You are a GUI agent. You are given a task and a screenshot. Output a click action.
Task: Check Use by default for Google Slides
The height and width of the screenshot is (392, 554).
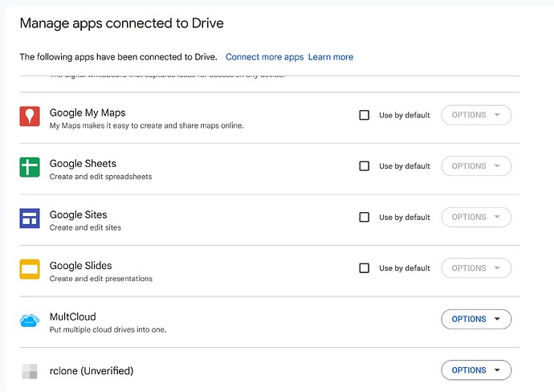pyautogui.click(x=365, y=268)
